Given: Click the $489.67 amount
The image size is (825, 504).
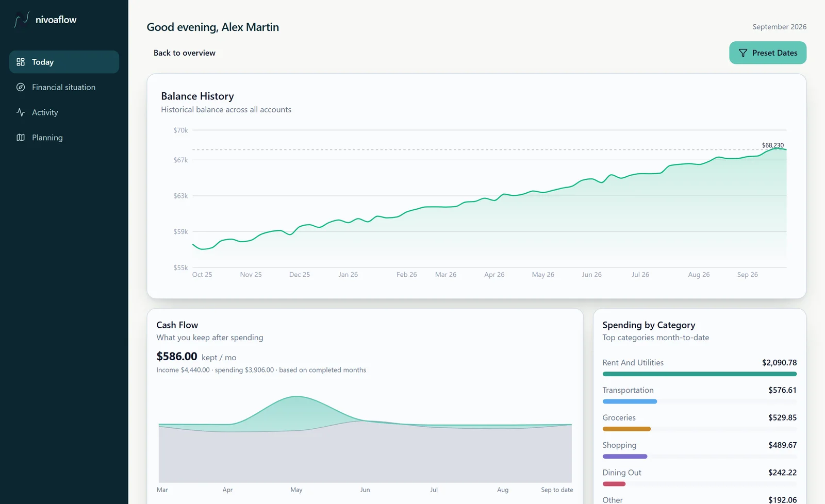Looking at the screenshot, I should click(782, 445).
